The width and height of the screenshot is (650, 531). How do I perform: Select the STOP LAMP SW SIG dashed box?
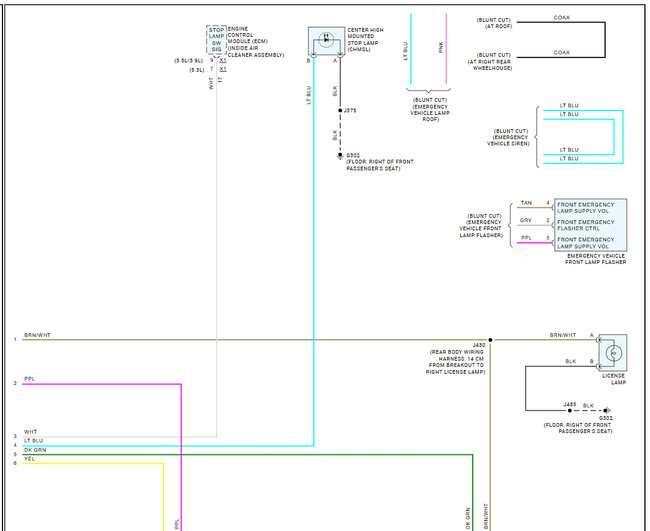point(216,40)
